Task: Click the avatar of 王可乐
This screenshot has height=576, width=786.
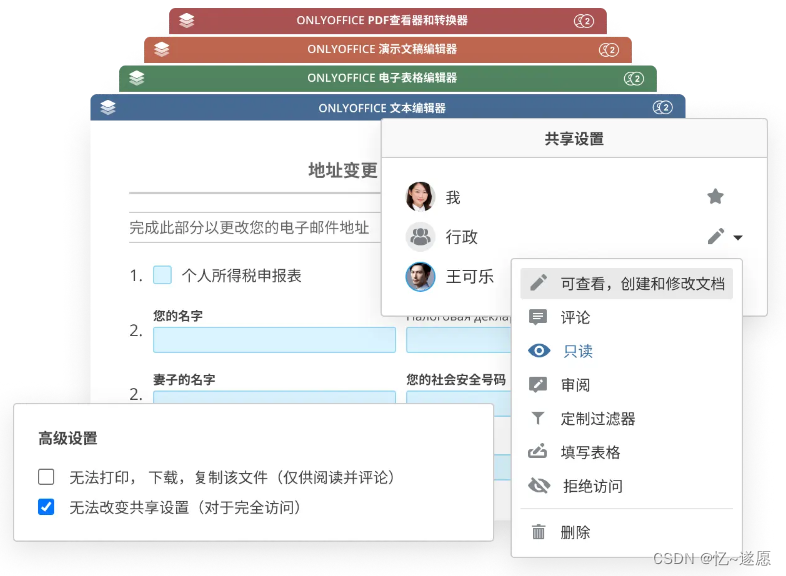Action: point(420,277)
